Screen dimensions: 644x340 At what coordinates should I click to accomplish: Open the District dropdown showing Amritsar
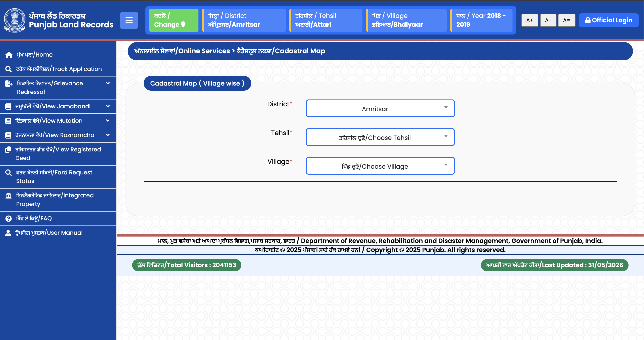[x=380, y=109]
